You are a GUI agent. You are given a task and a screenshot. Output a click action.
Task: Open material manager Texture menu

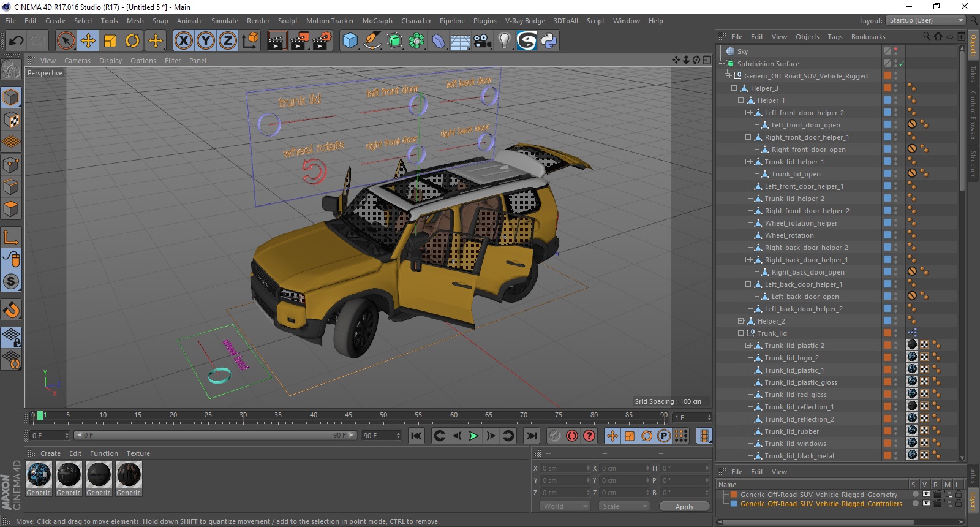[138, 453]
